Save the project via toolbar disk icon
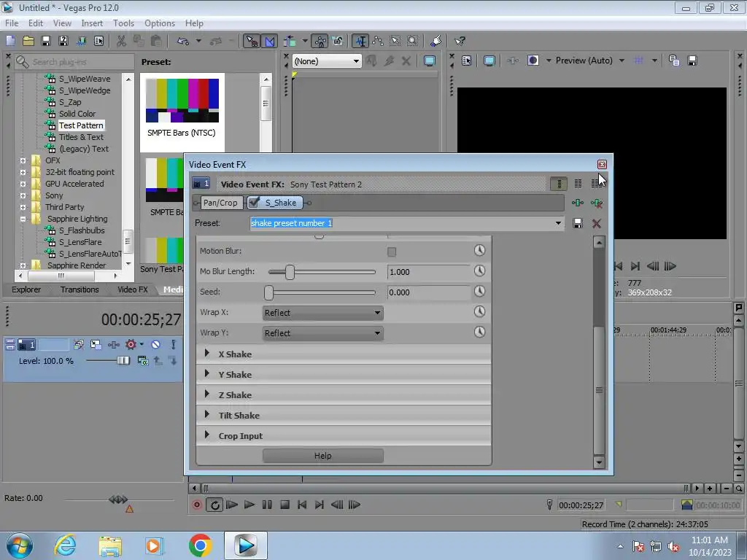Viewport: 747px width, 560px height. tap(46, 41)
